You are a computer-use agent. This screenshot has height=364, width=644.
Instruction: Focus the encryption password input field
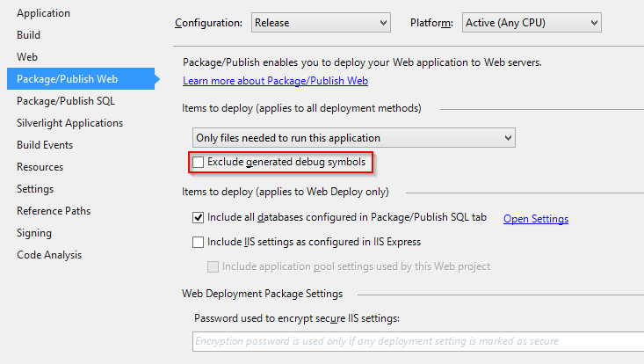(418, 341)
